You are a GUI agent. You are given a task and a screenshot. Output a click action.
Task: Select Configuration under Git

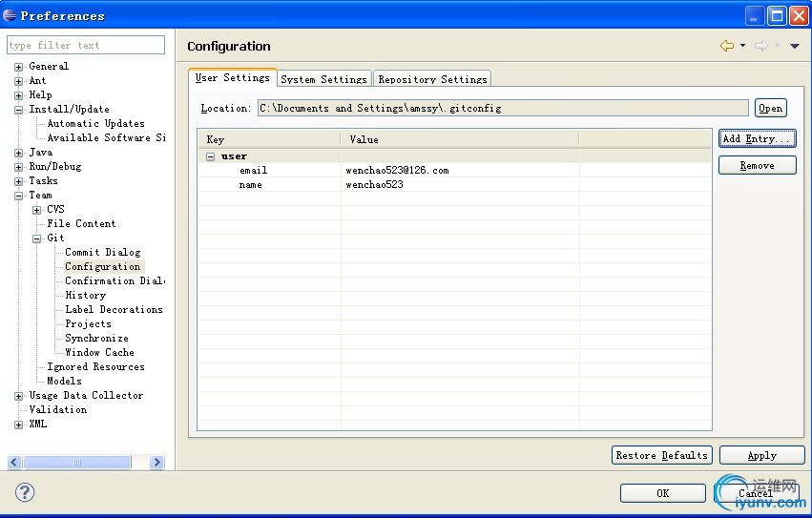[102, 267]
